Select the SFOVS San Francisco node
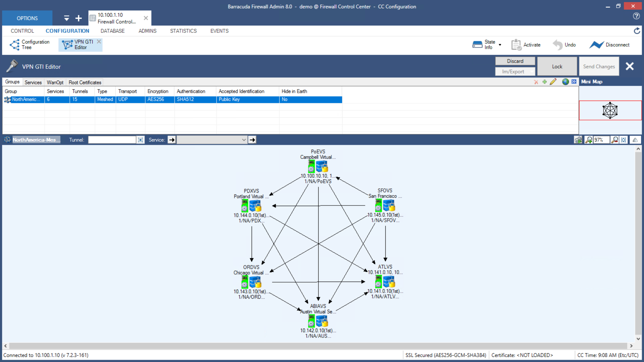Image resolution: width=644 pixels, height=362 pixels. coord(385,205)
